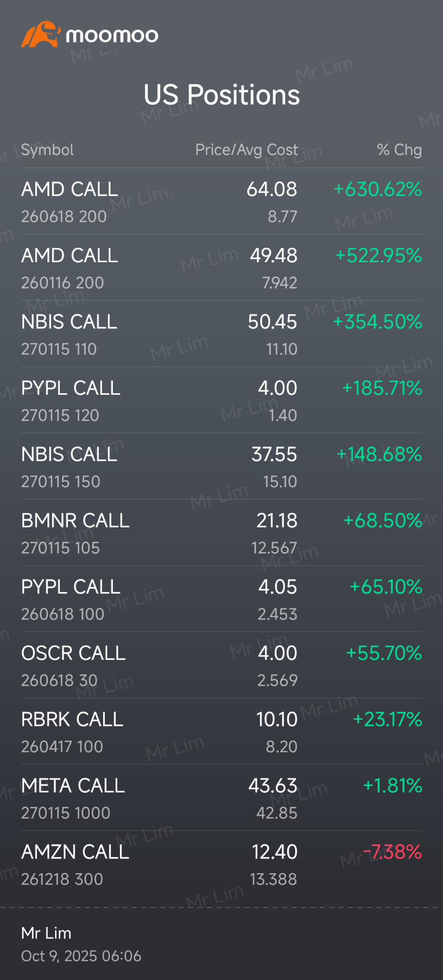Open the AMD CALL 260618 200 position
Viewport: 443px width, 980px height.
(x=70, y=201)
